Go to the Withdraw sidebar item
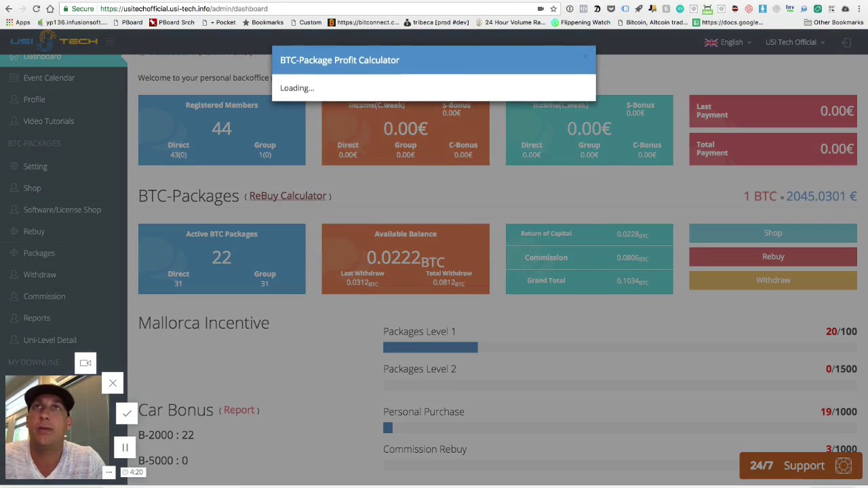Viewport: 868px width, 488px height. pyautogui.click(x=40, y=274)
